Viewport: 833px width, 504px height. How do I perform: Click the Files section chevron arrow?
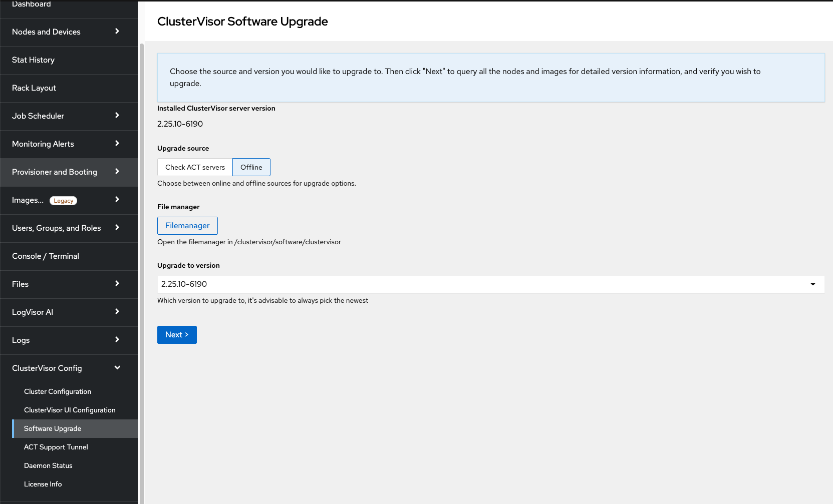[117, 284]
